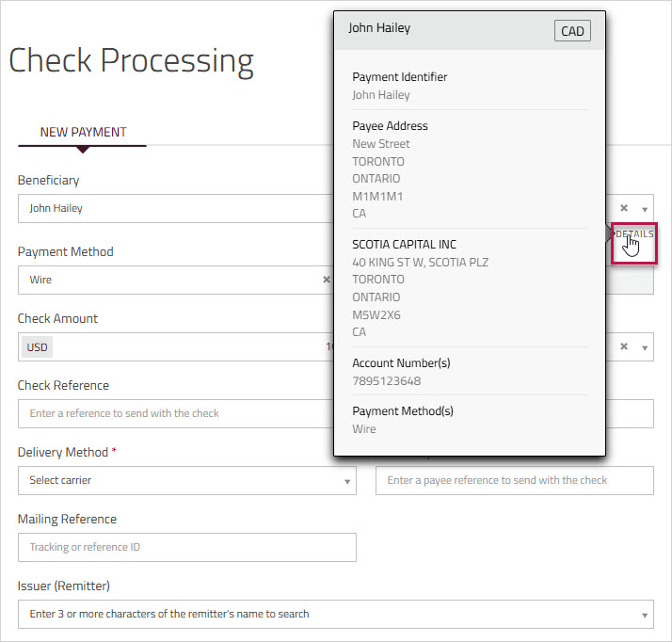
Task: Open the Issuer (Remitter) dropdown arrow
Action: tap(644, 615)
